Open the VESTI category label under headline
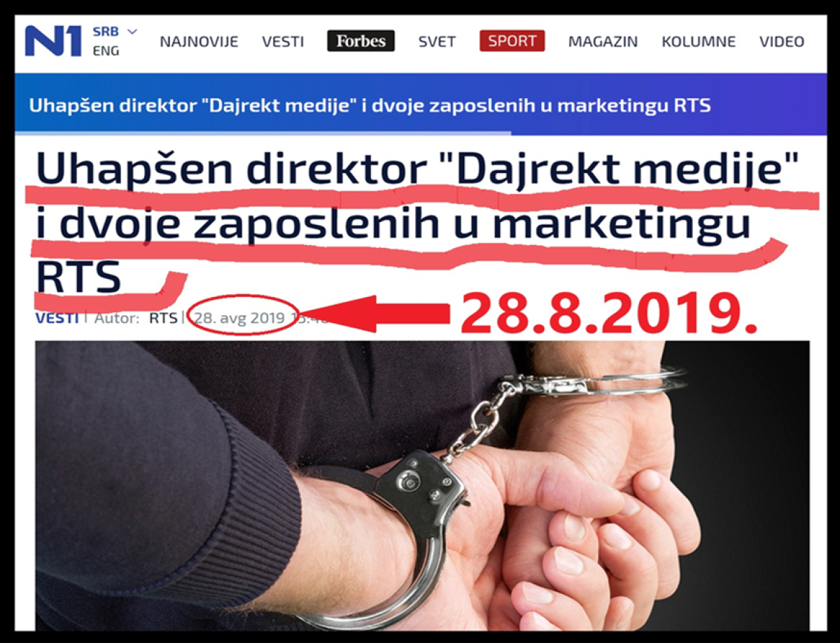 pyautogui.click(x=57, y=318)
